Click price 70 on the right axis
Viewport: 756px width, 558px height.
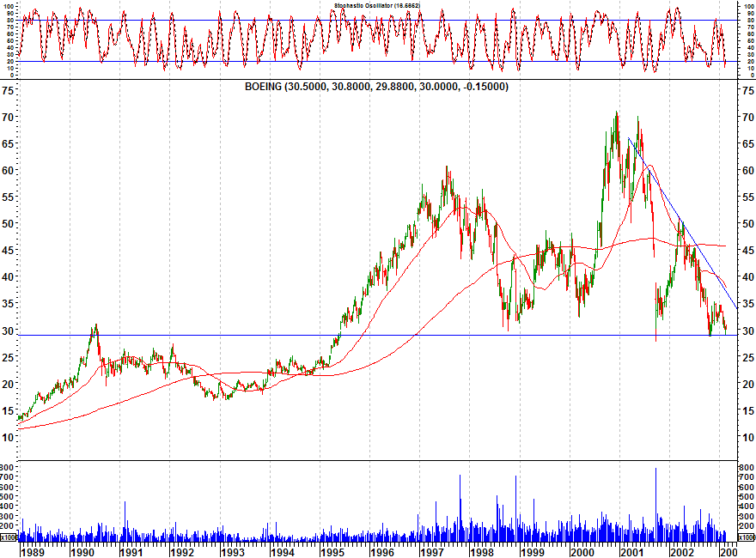coord(748,117)
